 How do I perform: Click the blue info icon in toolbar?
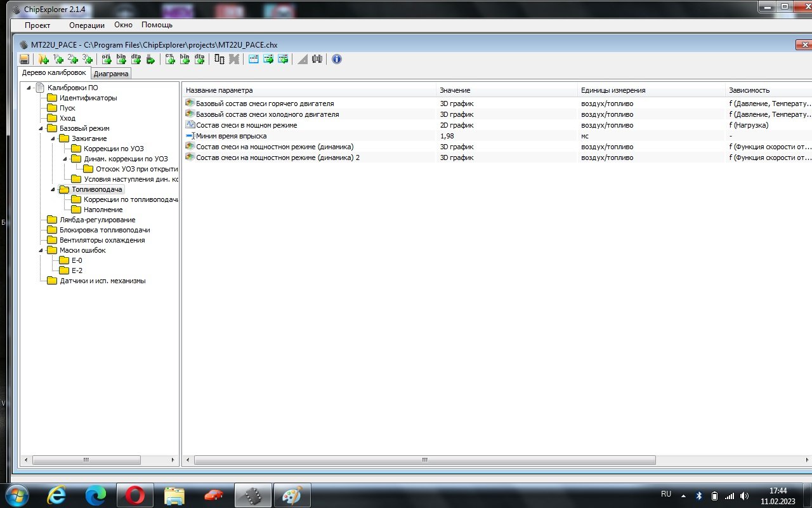(x=336, y=59)
